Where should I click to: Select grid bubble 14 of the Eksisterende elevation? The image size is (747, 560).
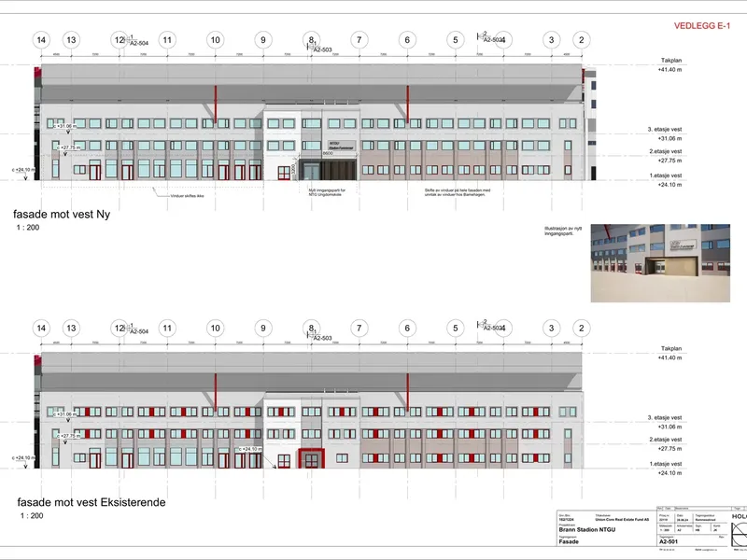(x=41, y=329)
